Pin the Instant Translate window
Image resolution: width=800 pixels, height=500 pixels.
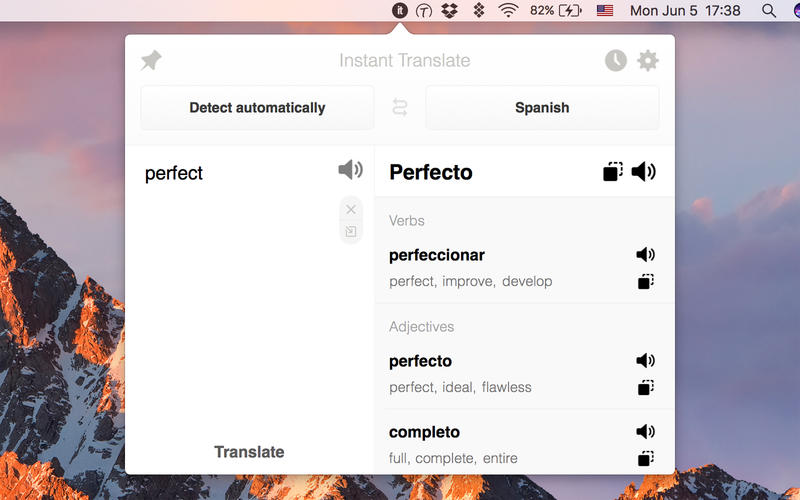point(151,61)
